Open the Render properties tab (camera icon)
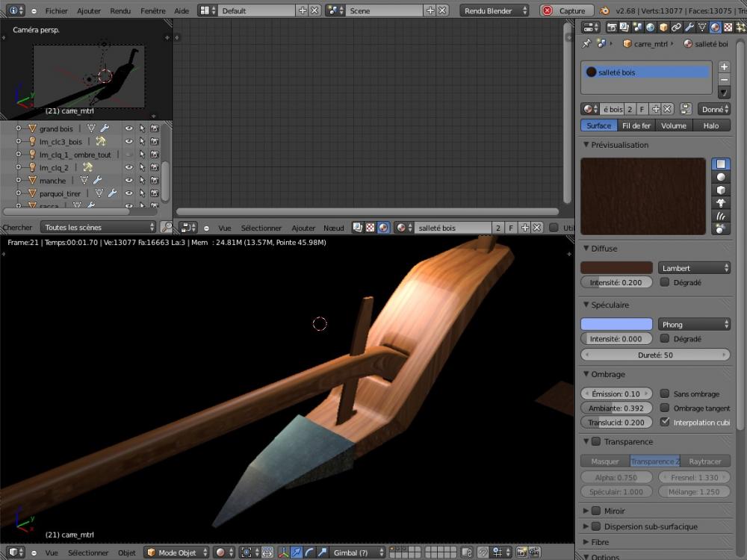This screenshot has height=560, width=747. tap(612, 28)
